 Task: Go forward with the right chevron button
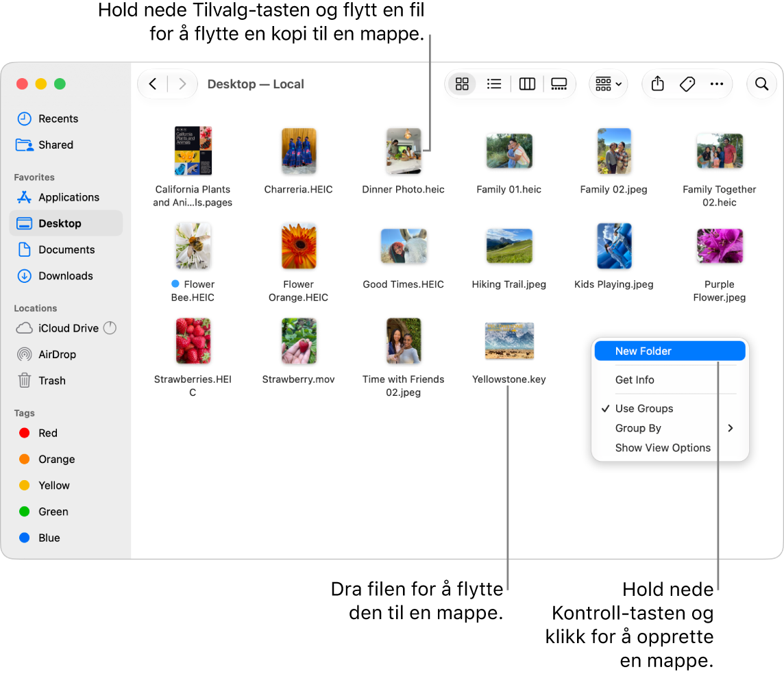182,84
